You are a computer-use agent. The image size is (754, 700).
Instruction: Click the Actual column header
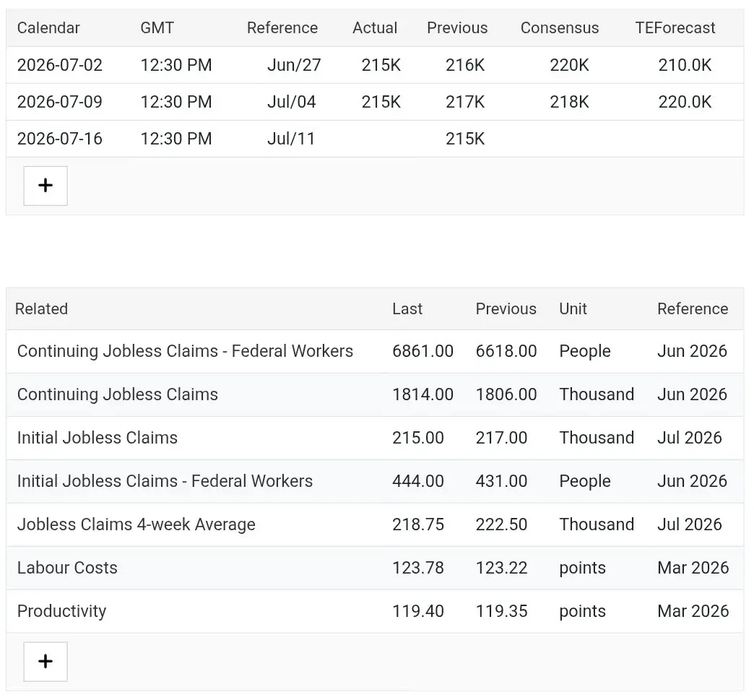coord(375,28)
